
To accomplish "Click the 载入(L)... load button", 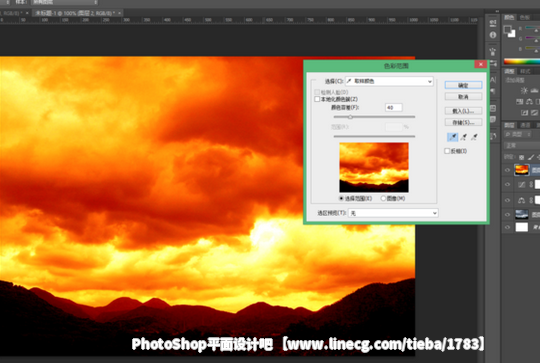I will tap(463, 111).
